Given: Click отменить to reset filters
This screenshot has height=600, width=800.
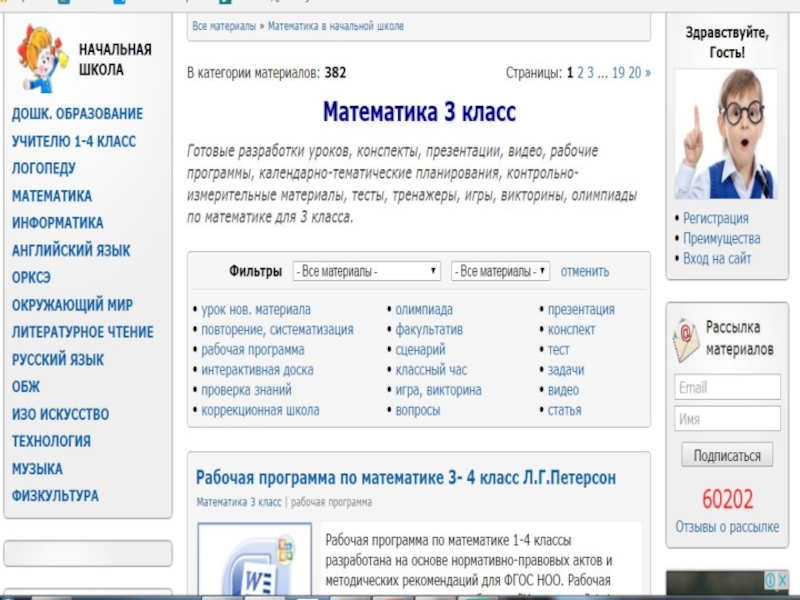Looking at the screenshot, I should coord(585,271).
